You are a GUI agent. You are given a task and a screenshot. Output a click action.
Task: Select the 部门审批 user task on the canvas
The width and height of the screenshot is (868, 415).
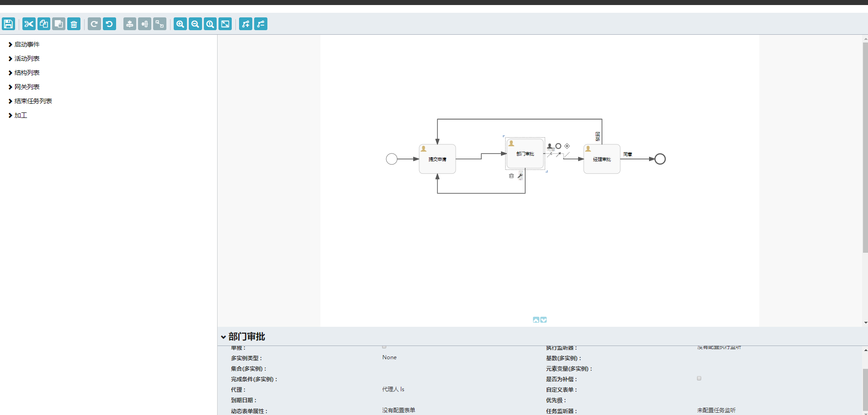(x=525, y=154)
